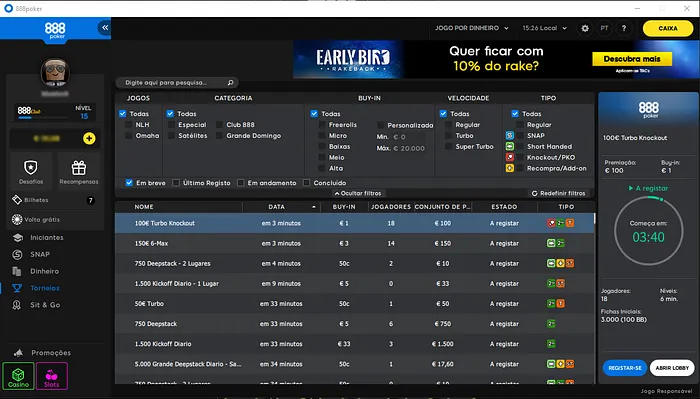Click red knockout icon in 100€ Turbo Knockout row
The height and width of the screenshot is (399, 700).
tap(551, 223)
